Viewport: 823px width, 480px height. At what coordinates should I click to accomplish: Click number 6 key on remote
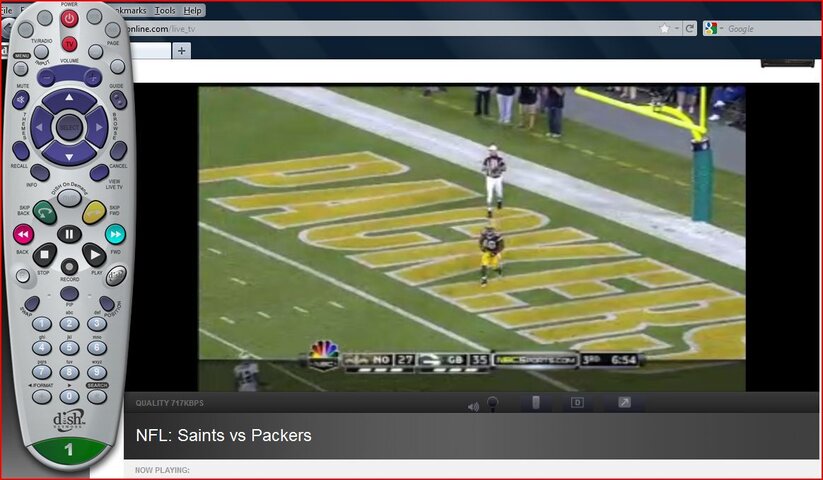point(97,347)
